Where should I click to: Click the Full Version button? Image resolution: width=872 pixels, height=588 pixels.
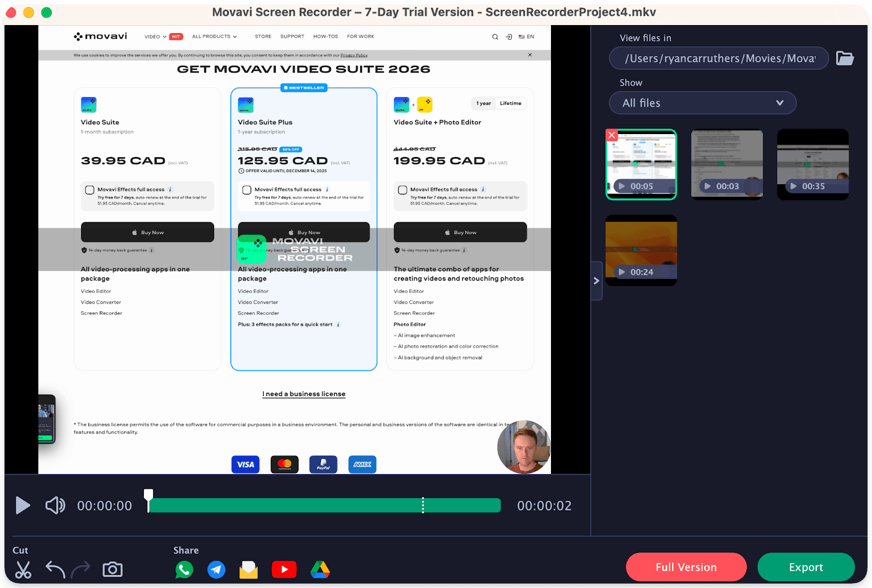coord(686,567)
